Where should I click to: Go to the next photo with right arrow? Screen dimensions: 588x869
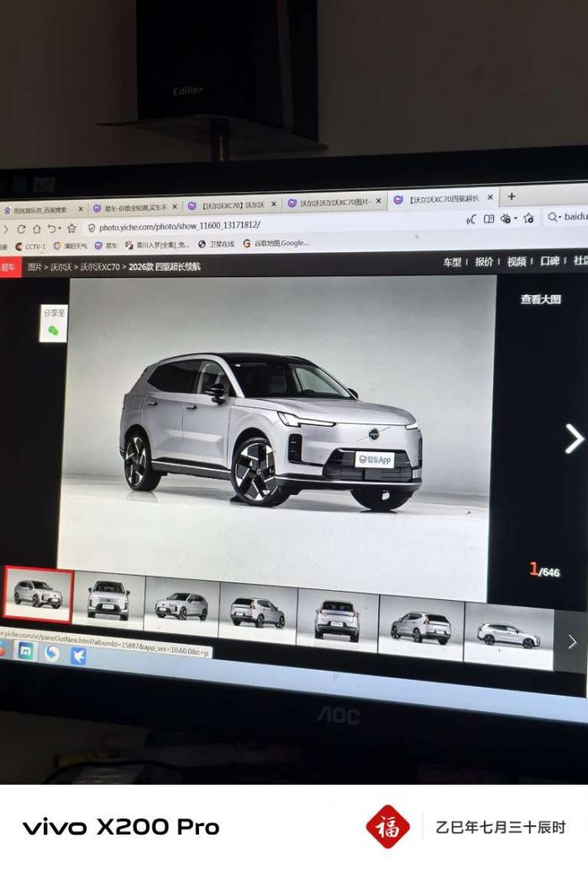[x=574, y=439]
